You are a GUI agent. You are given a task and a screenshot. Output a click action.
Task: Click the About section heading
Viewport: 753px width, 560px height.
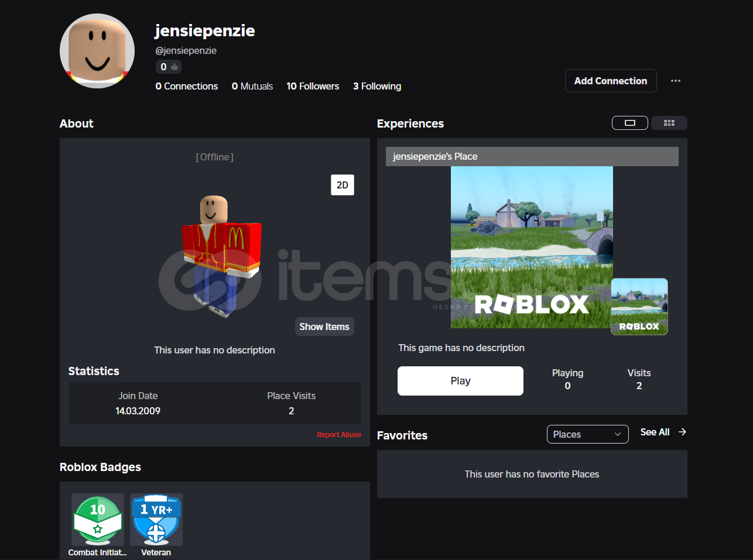click(x=77, y=123)
